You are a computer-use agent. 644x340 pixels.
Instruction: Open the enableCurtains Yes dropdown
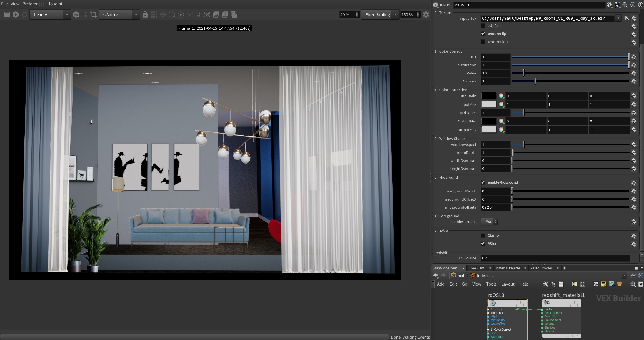coord(489,222)
